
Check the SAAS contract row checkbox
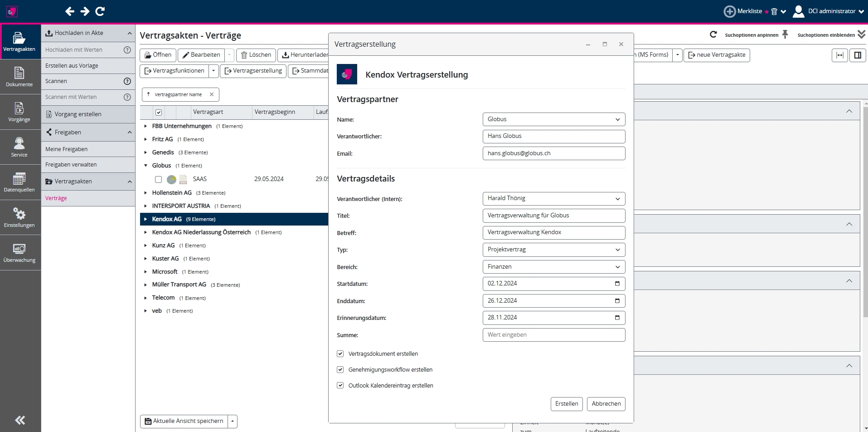coord(158,179)
